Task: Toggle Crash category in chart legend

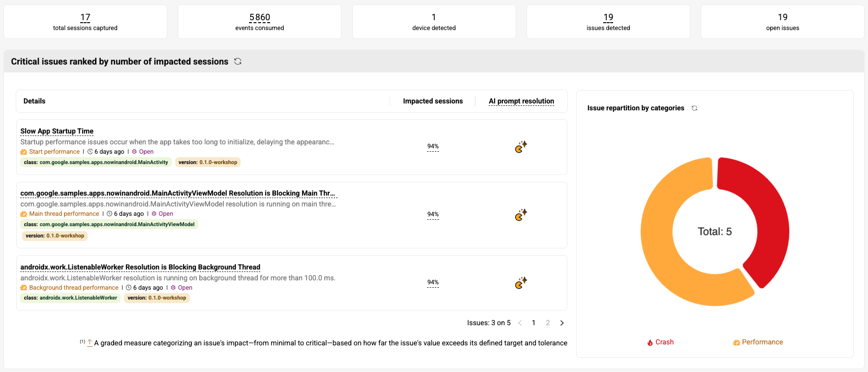Action: tap(664, 342)
